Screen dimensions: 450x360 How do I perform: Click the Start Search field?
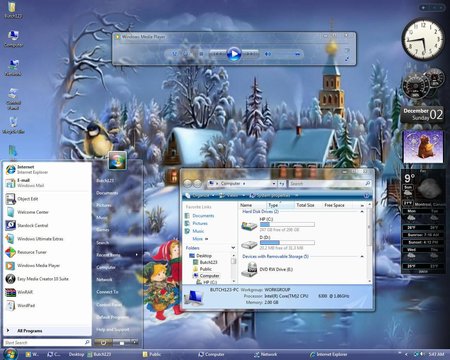(47, 342)
